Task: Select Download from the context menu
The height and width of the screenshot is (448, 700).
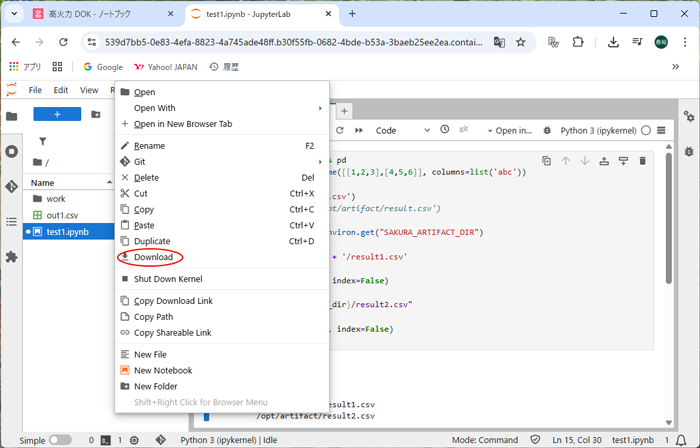Action: 153,257
